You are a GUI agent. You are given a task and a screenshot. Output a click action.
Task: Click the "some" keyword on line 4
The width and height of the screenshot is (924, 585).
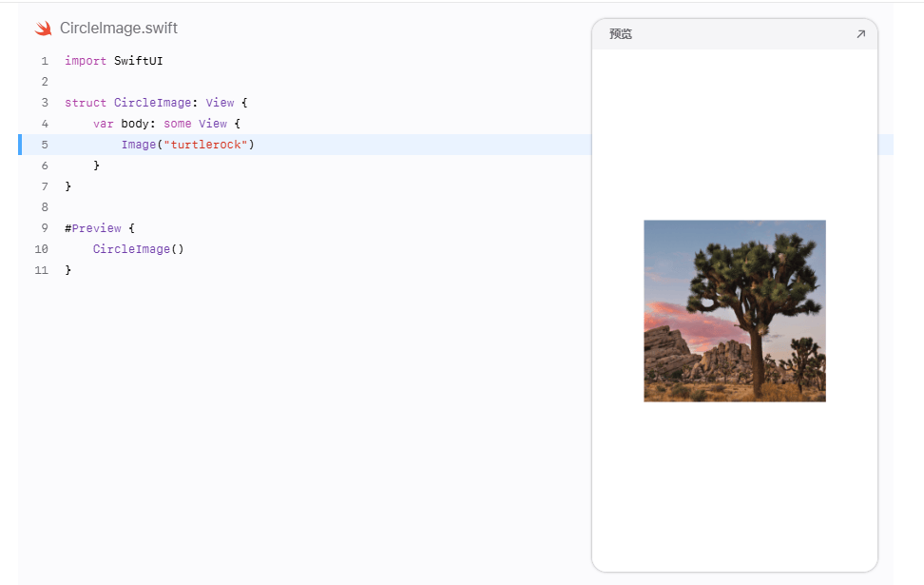(178, 124)
